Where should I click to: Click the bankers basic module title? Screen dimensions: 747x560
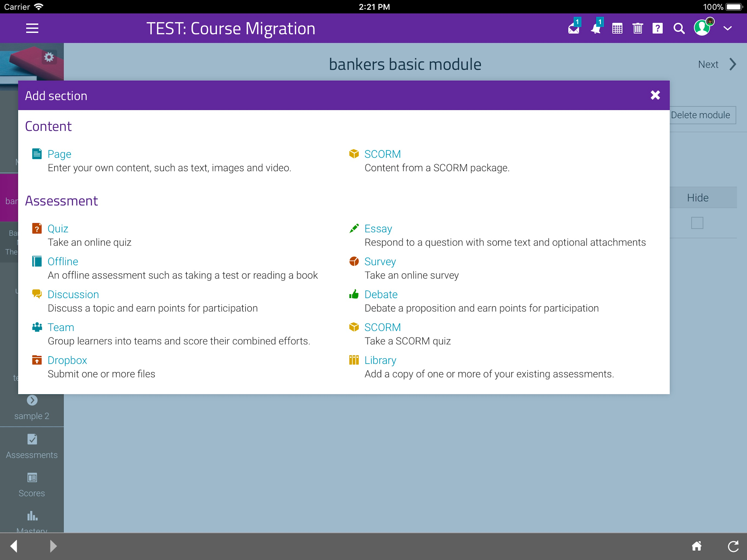click(405, 64)
